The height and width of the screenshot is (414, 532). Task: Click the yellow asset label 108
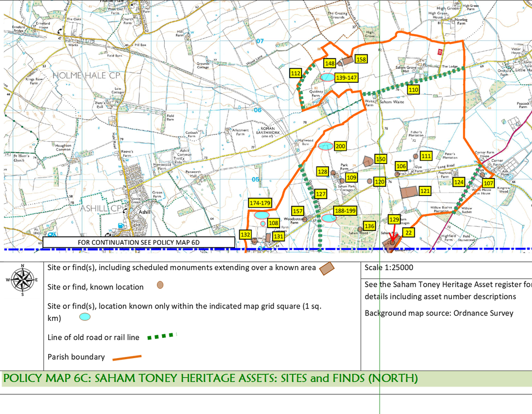coord(274,223)
